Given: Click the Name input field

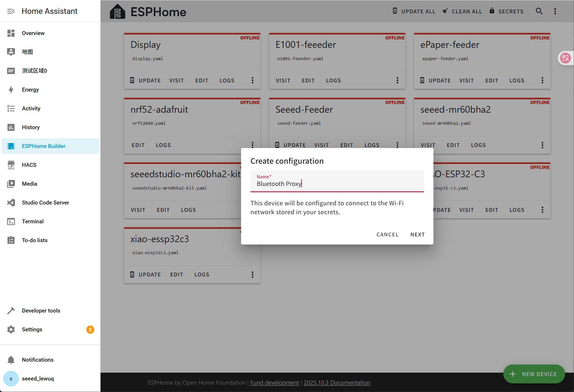Looking at the screenshot, I should 337,184.
